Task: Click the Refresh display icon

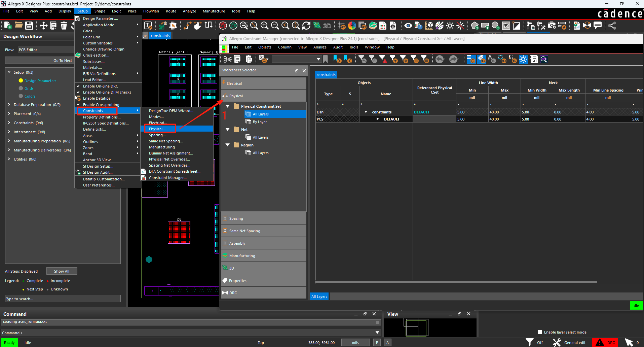Action: tap(306, 25)
